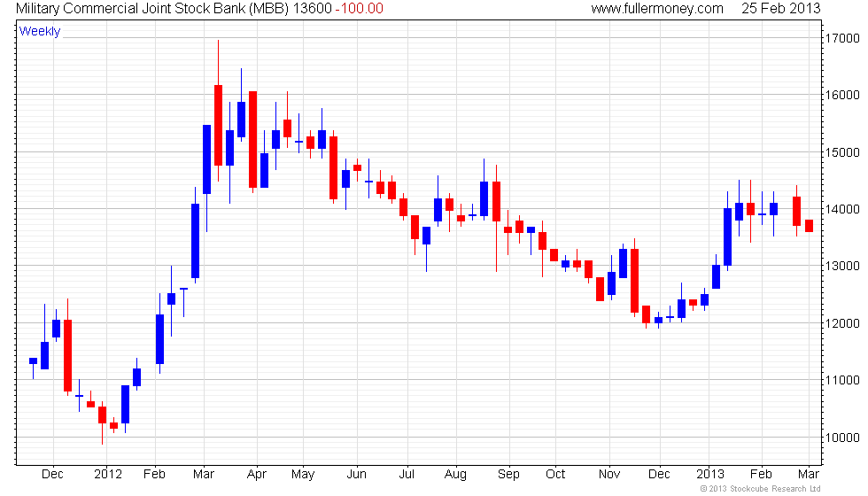Click the last red candle at chart's right end
868x496 pixels.
coord(809,226)
